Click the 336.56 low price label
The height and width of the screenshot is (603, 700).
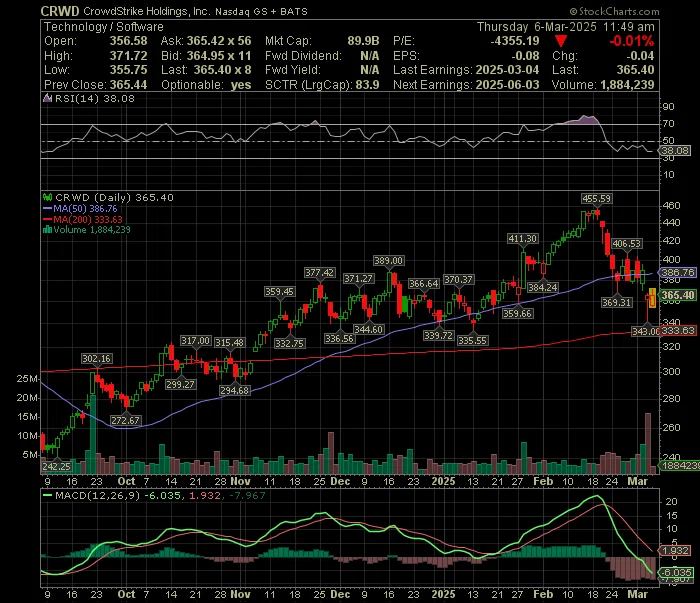[339, 338]
